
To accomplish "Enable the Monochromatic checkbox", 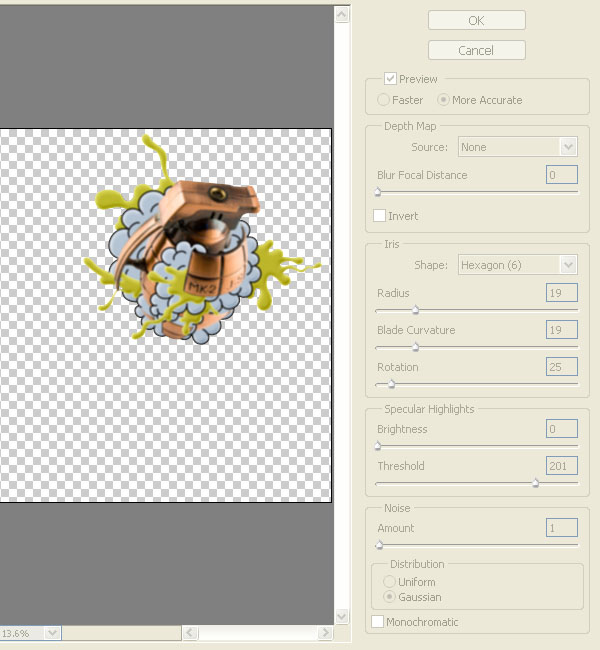I will [377, 621].
